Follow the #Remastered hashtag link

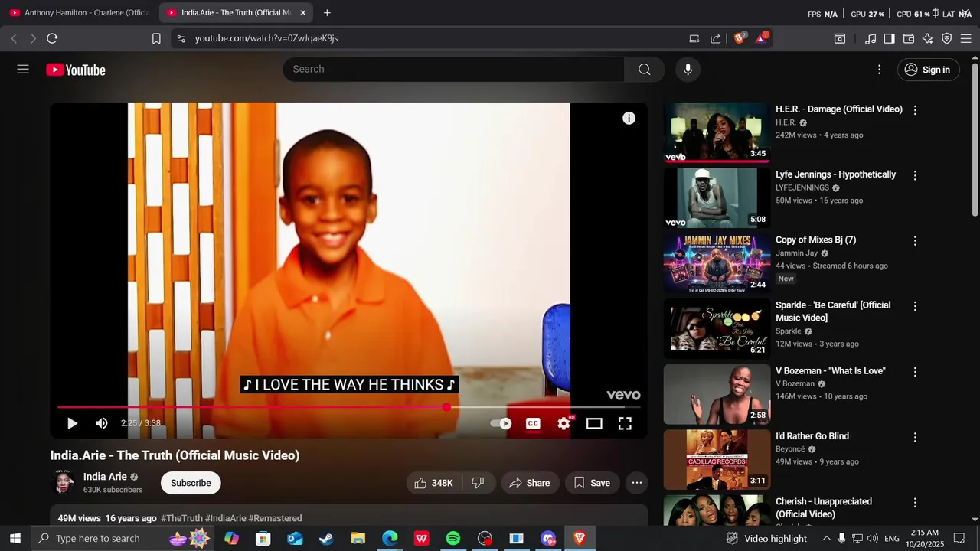point(275,518)
